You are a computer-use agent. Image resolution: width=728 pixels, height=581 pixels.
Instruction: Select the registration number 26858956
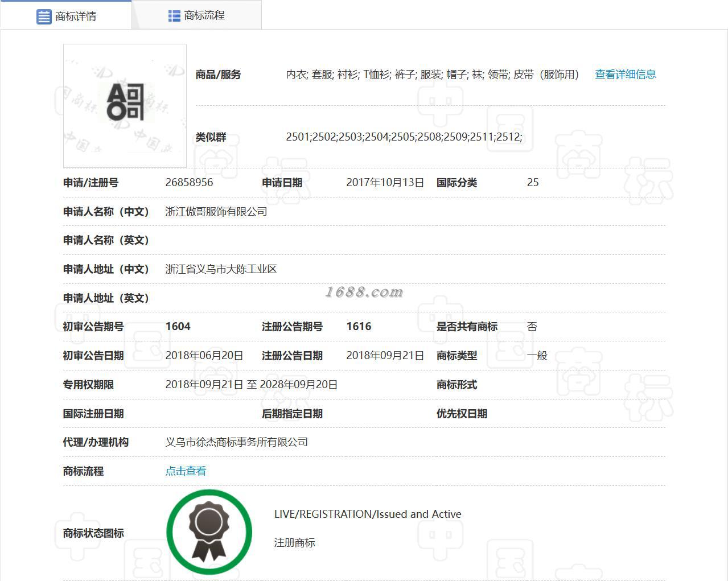(x=189, y=183)
